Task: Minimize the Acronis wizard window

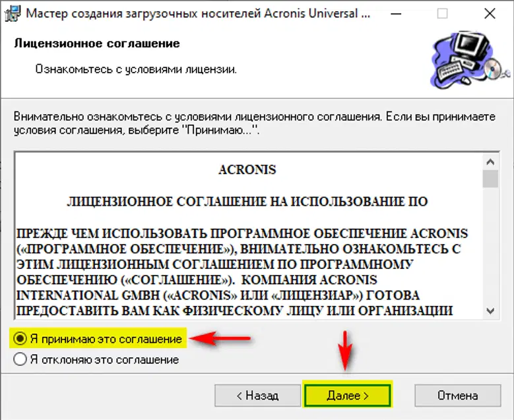Action: pyautogui.click(x=396, y=14)
